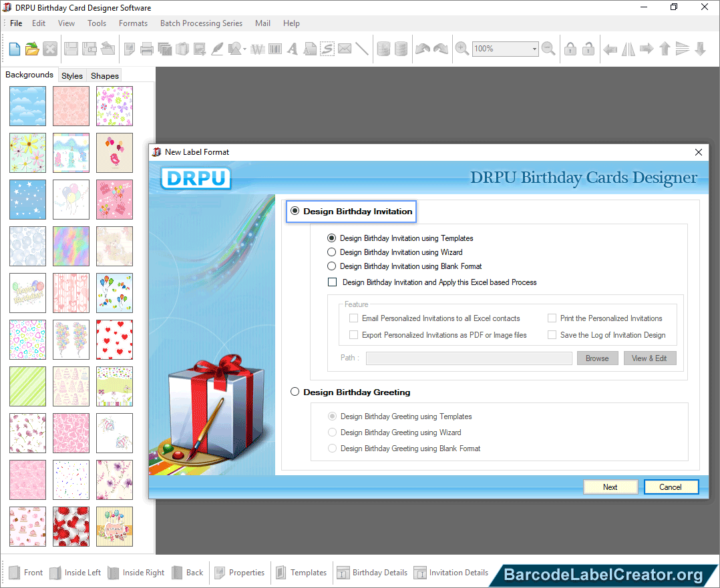Click the image shapes tool icon
720x588 pixels.
(x=234, y=49)
